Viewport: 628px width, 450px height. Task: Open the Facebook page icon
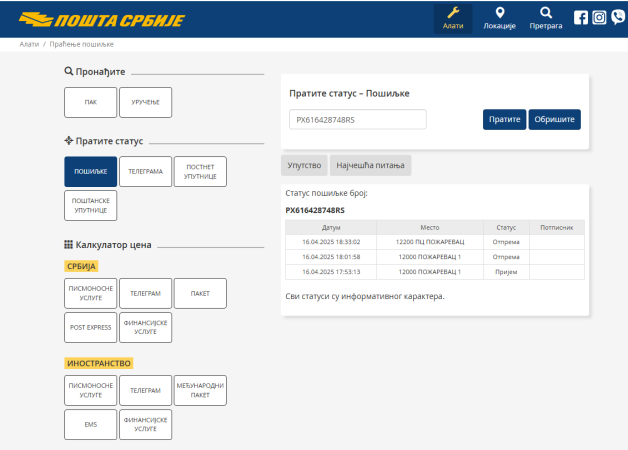[581, 17]
